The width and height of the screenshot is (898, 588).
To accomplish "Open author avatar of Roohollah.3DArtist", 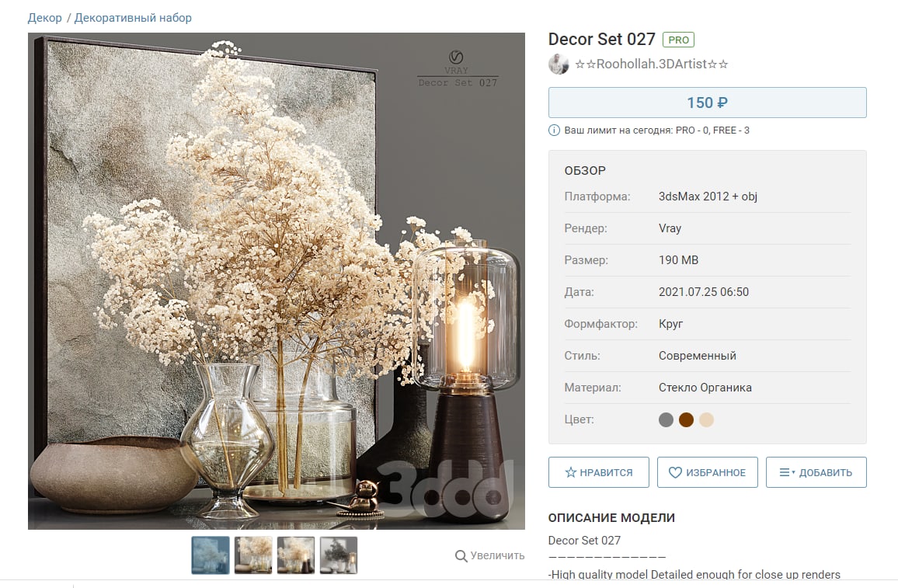I will [559, 64].
